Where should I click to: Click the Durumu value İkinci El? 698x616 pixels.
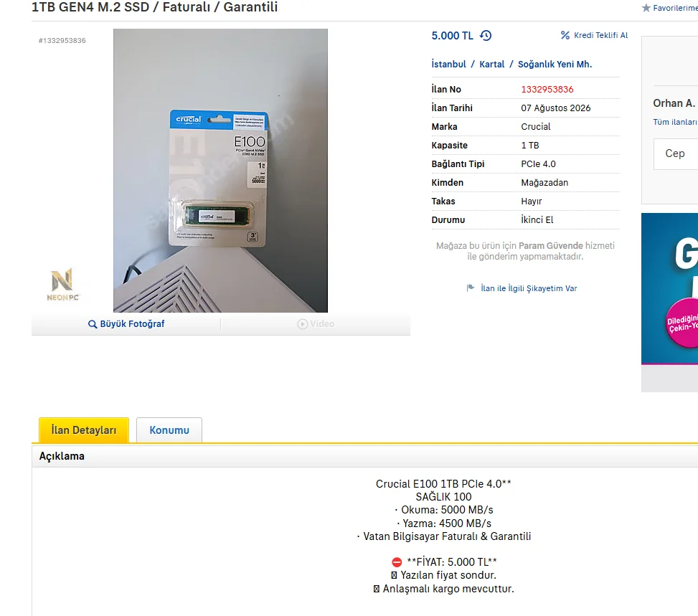(x=537, y=220)
